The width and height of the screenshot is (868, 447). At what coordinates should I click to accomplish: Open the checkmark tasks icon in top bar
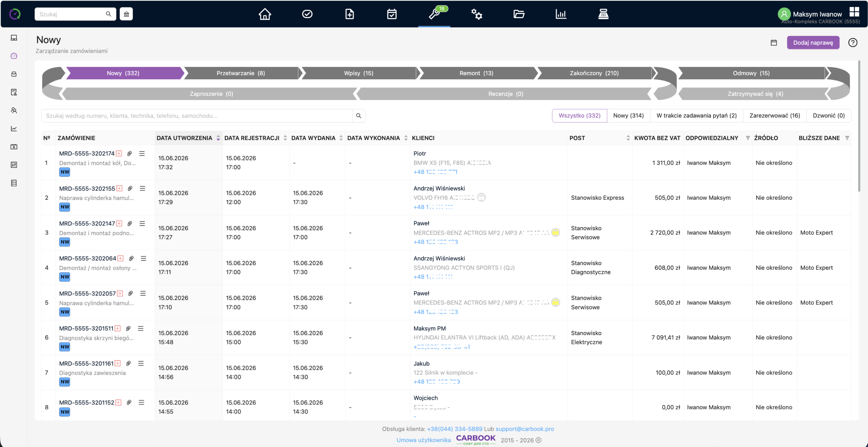307,14
